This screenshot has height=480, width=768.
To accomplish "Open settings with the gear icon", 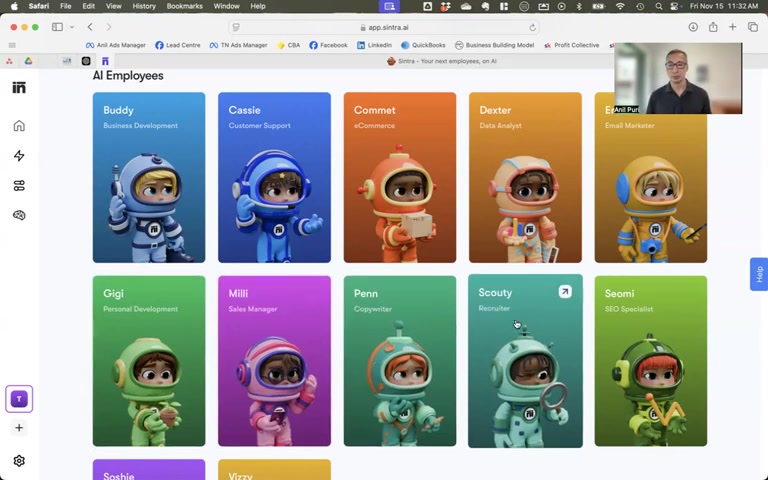I will pos(19,461).
